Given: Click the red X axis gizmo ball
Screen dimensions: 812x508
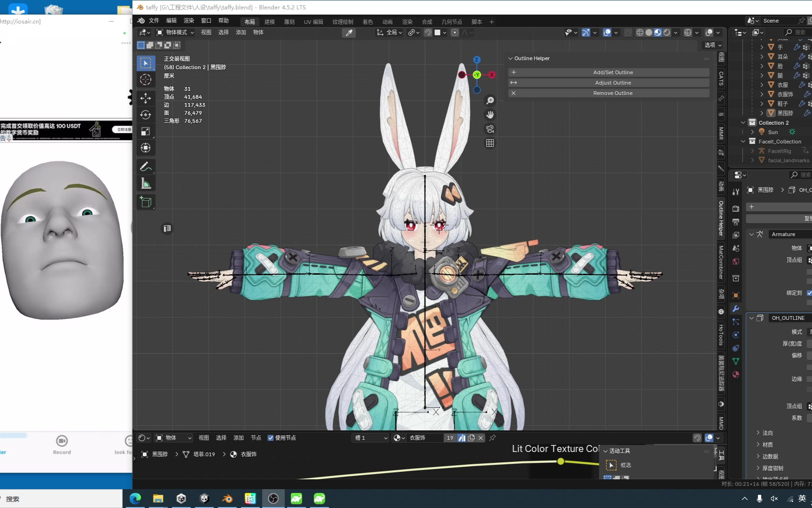Looking at the screenshot, I should click(x=492, y=75).
